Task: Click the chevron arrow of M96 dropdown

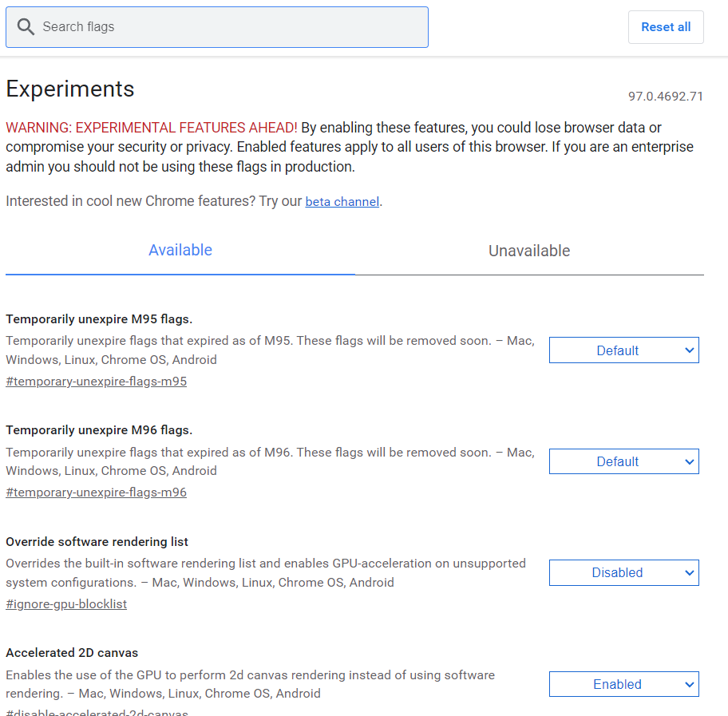Action: (690, 461)
